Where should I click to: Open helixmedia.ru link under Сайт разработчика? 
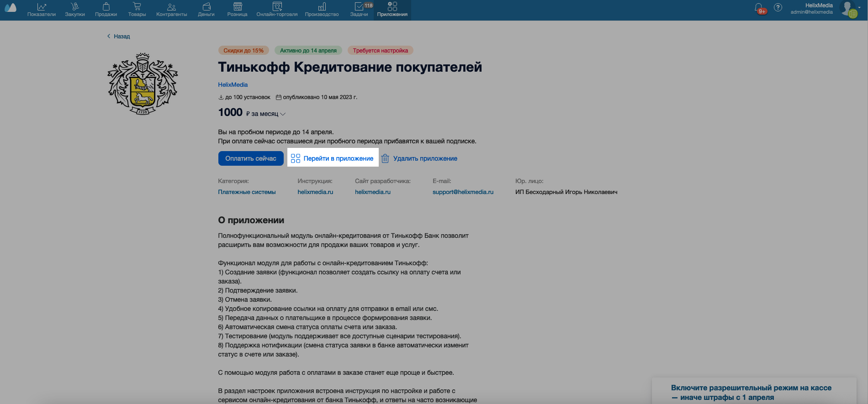click(x=373, y=192)
